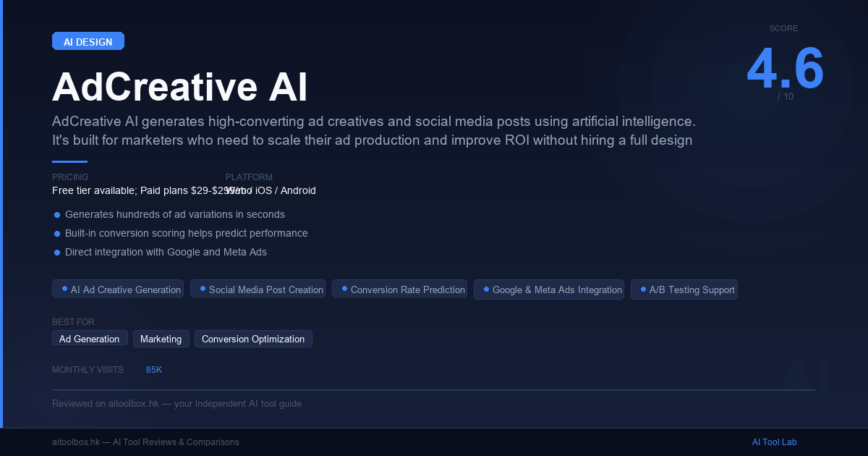Image resolution: width=868 pixels, height=456 pixels.
Task: Click the AI DESIGN category badge
Action: [x=88, y=41]
